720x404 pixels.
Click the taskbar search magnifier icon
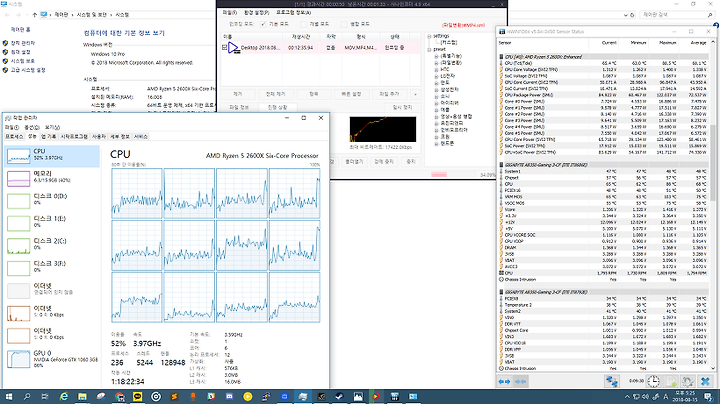point(27,397)
